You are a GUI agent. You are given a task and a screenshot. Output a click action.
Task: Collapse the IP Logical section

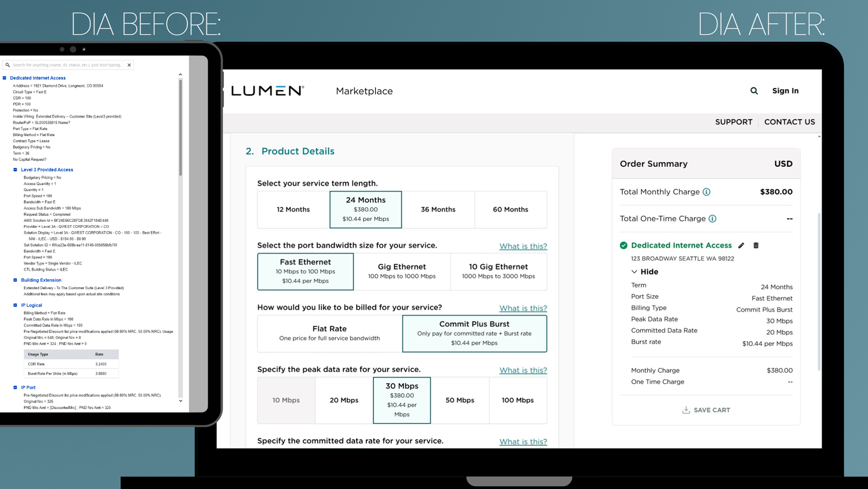[16, 305]
